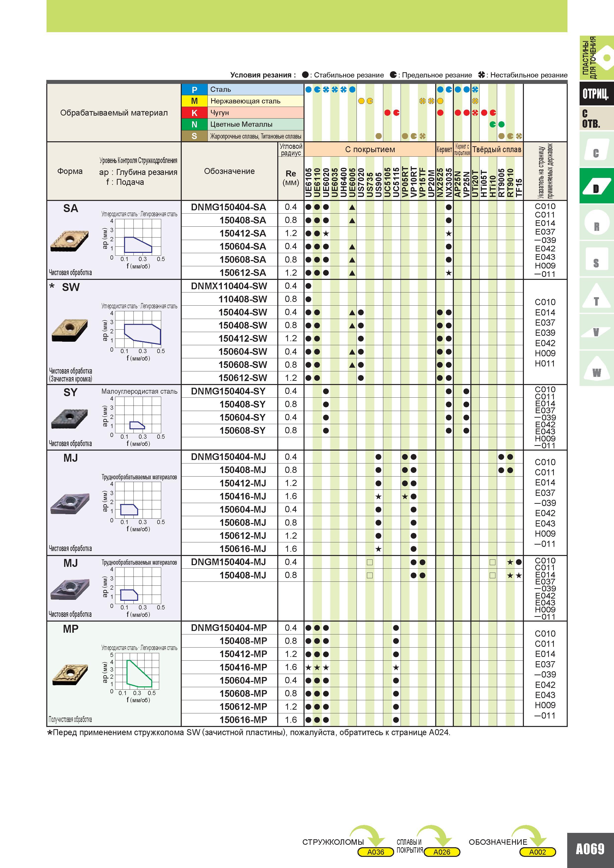Click the stable cutting legend symbol

click(305, 75)
